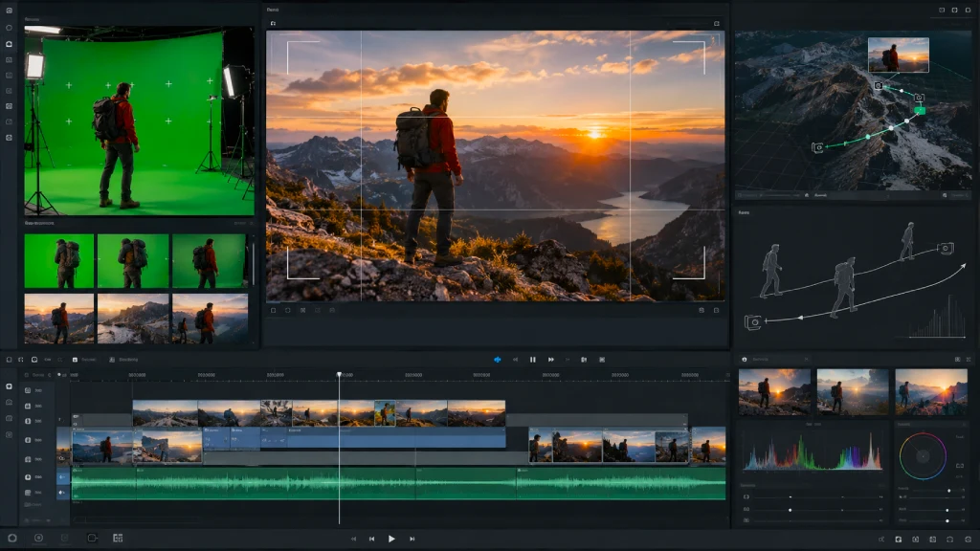Select the green keyframe node on camera path
980x551 pixels.
920,111
